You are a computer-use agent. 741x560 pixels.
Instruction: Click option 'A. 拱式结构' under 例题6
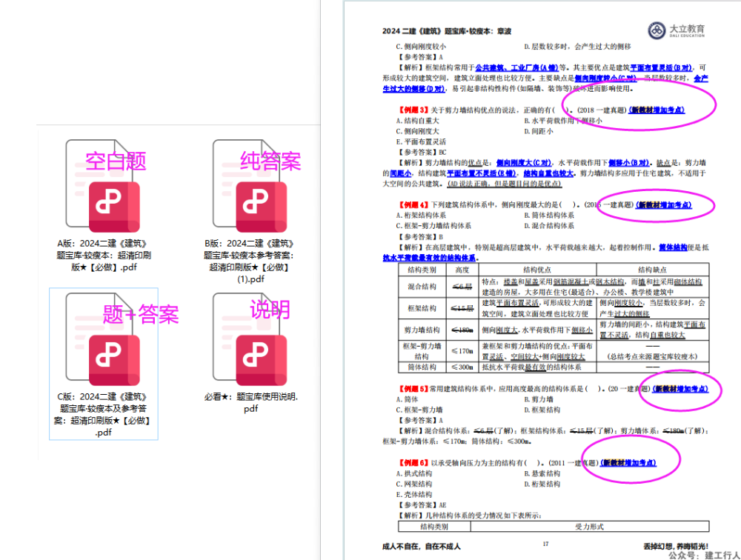point(414,473)
